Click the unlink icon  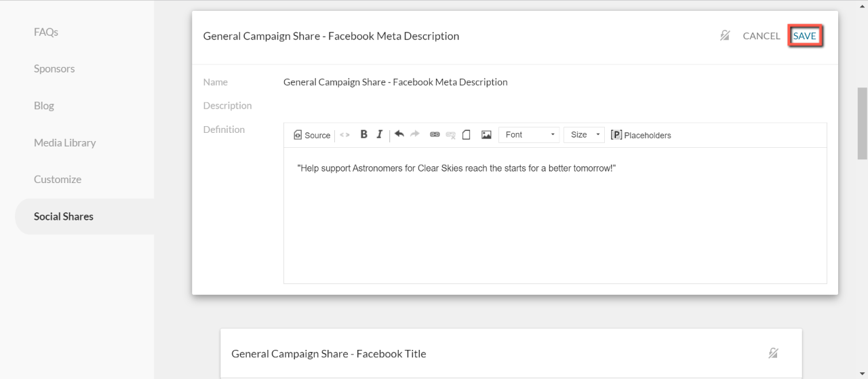pyautogui.click(x=450, y=135)
